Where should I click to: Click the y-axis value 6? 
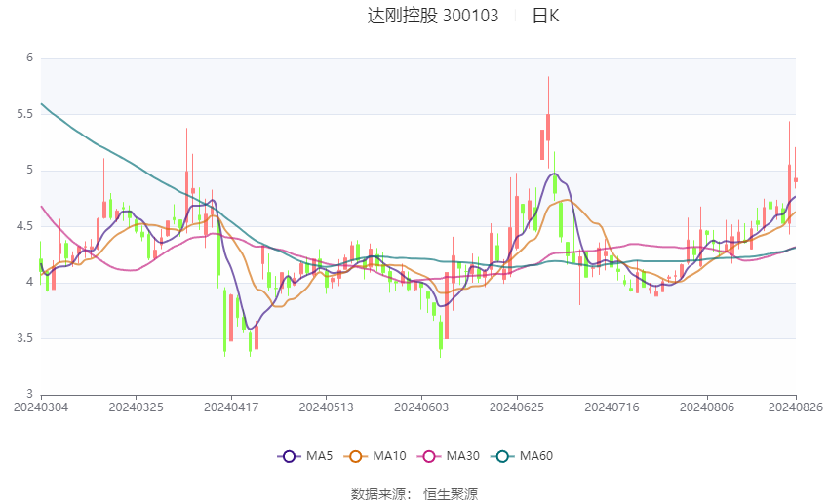(x=29, y=58)
